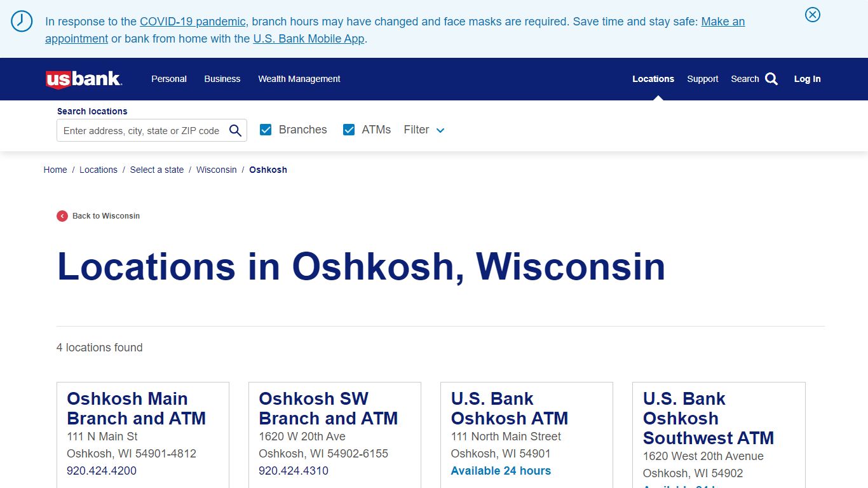Screen dimensions: 868x488
Task: Go to the Home breadcrumb
Action: click(x=55, y=170)
